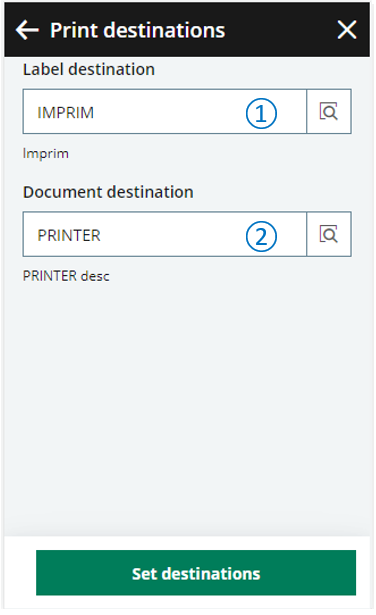
Task: Go back using the header arrow
Action: pyautogui.click(x=27, y=30)
